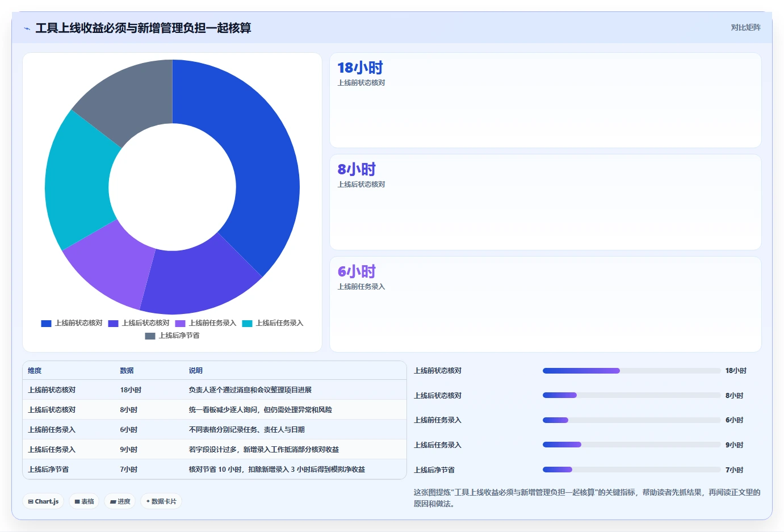Click the 数据卡片 tag

161,501
